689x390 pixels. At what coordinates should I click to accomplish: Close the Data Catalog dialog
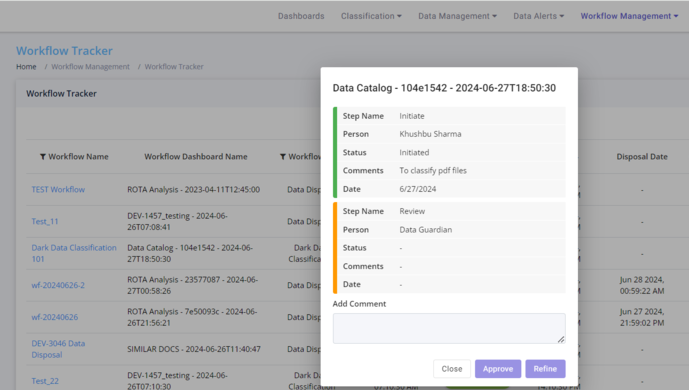tap(452, 369)
